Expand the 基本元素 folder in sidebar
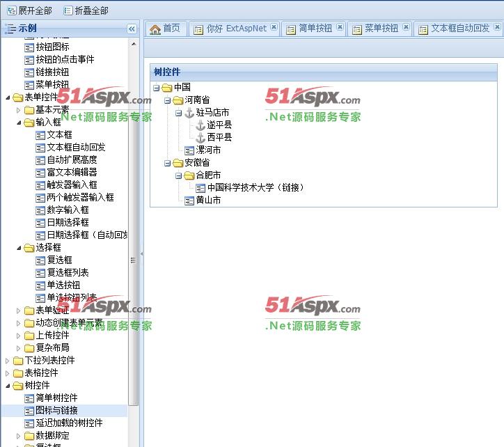504x447 pixels. [x=19, y=110]
